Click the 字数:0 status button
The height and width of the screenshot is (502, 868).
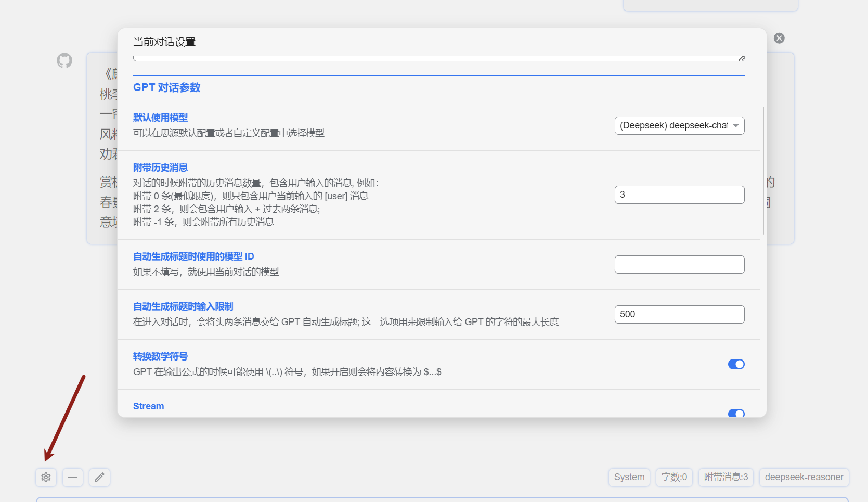pos(674,477)
